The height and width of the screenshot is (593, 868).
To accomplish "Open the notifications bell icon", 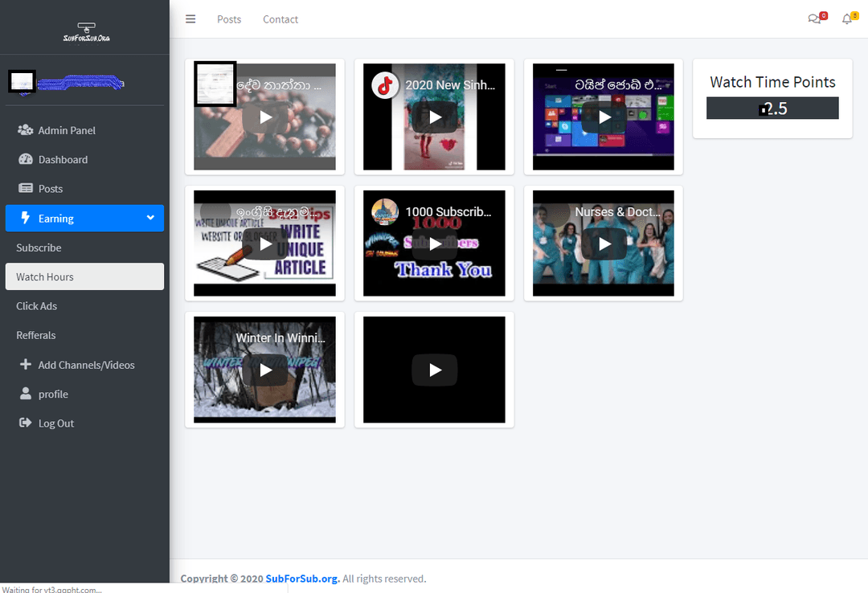I will point(846,19).
